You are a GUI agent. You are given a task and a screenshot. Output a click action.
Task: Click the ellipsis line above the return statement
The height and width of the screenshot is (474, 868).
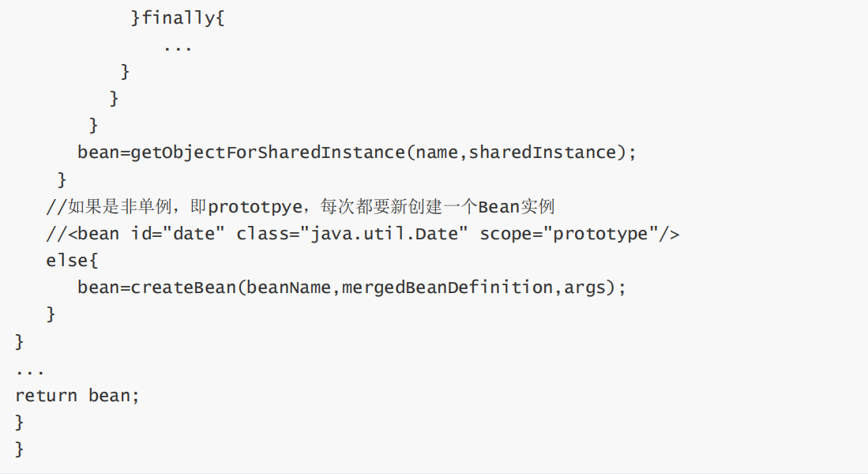coord(30,370)
